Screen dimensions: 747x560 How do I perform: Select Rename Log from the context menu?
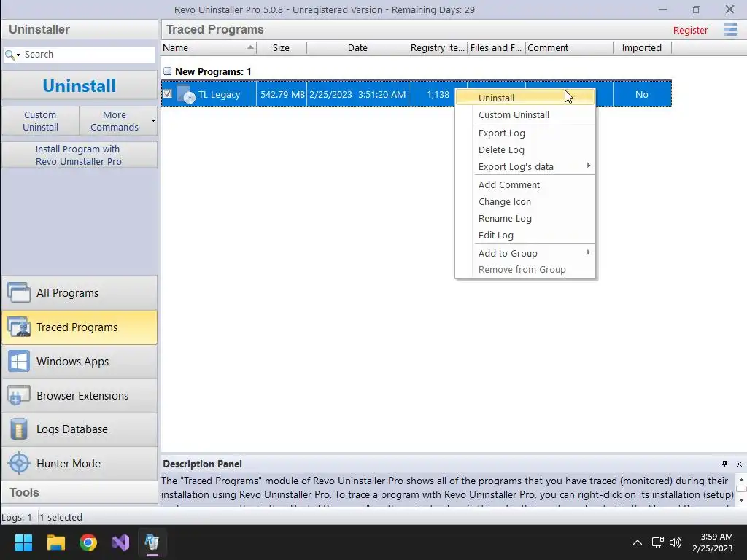pos(525,219)
